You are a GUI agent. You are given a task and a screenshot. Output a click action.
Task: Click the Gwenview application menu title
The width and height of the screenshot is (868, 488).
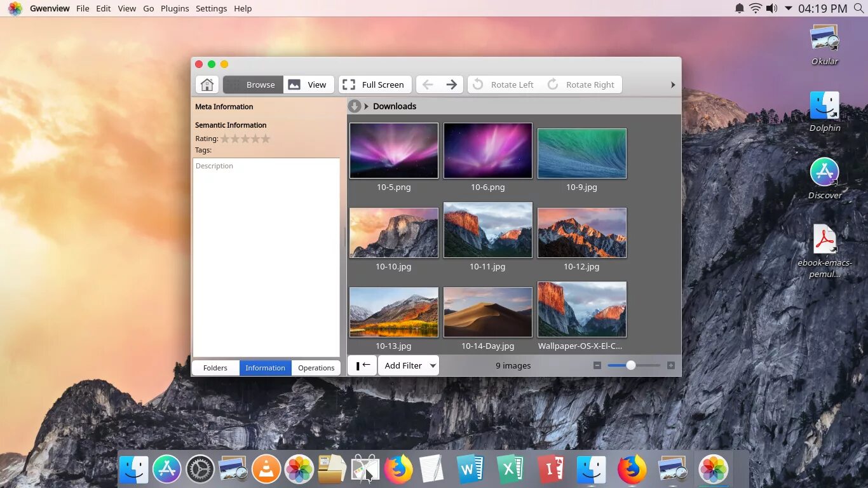point(50,8)
